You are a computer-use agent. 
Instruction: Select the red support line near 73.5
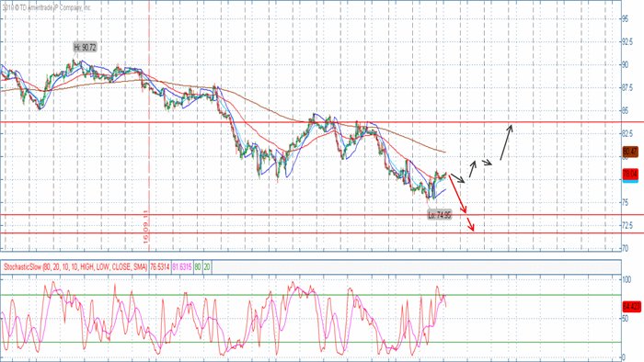322,214
